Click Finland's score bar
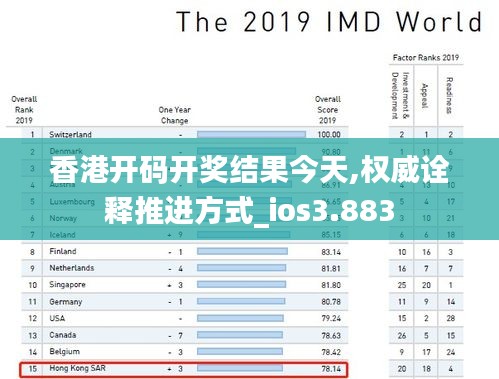The width and height of the screenshot is (499, 379). point(242,251)
